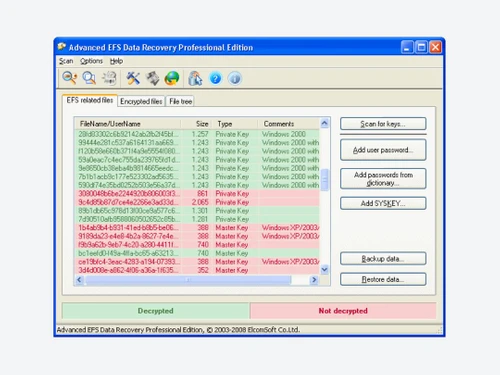Click the grayed-out scan icon in toolbar
500x375 pixels.
[x=109, y=78]
